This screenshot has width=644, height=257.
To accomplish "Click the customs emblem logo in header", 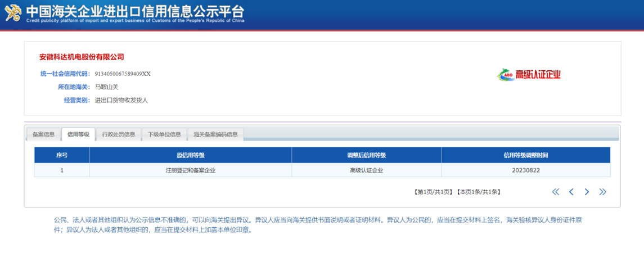I will coord(13,12).
